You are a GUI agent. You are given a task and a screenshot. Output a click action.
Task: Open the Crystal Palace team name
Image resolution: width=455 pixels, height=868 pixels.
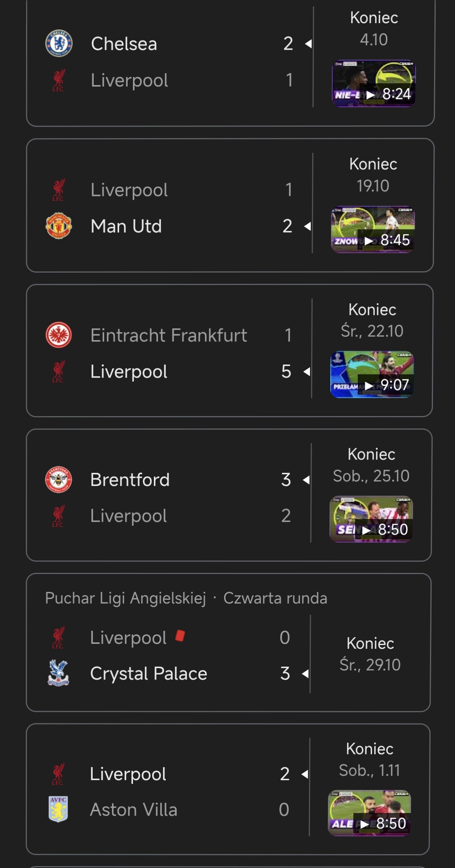tap(149, 673)
